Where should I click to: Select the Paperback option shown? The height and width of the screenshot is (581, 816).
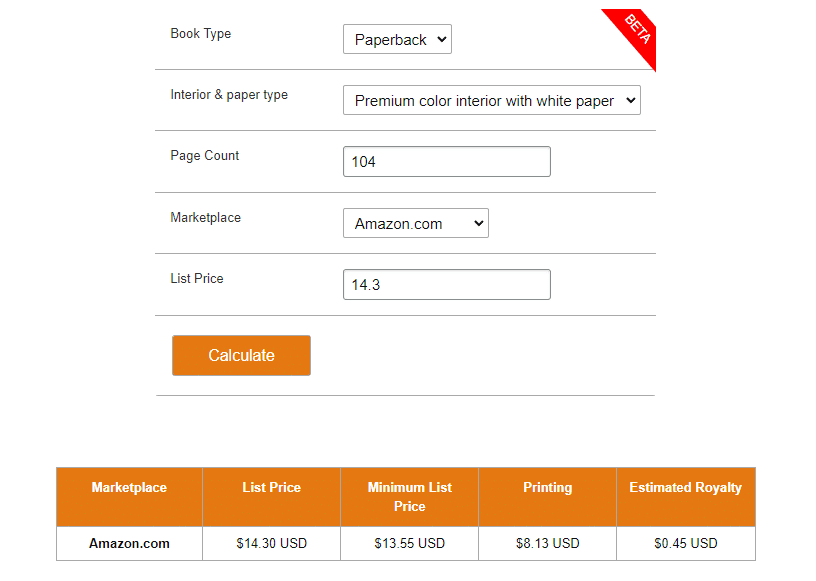[380, 39]
